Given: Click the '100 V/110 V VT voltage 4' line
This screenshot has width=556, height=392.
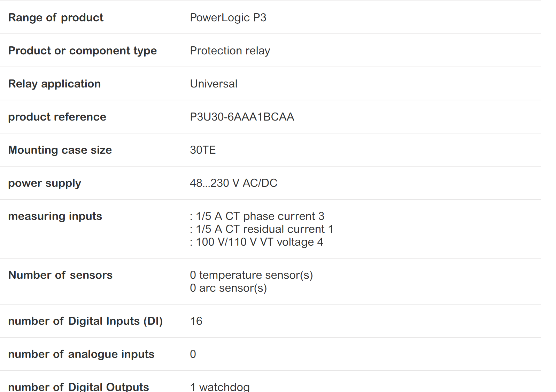Looking at the screenshot, I should point(257,242).
